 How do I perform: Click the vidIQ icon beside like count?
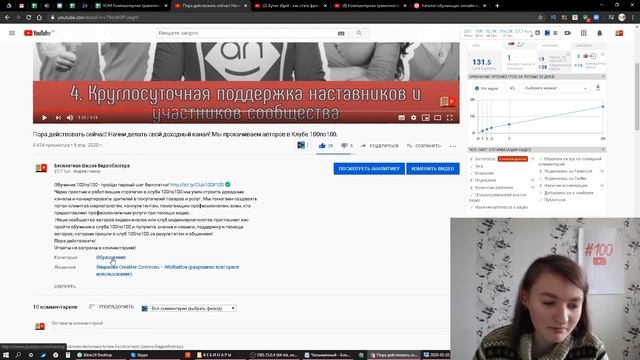click(301, 145)
